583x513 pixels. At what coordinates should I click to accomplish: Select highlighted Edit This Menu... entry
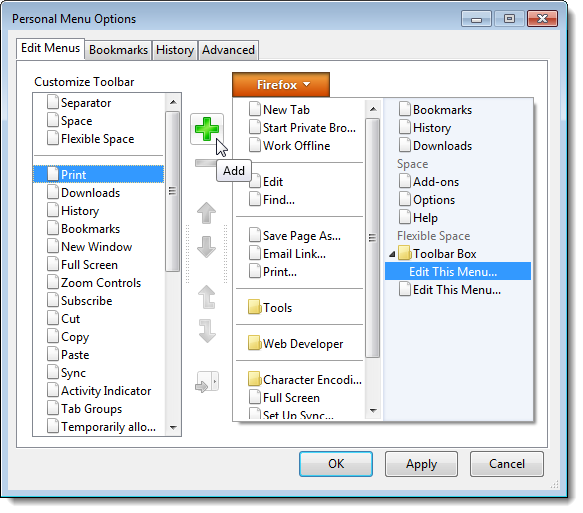tap(458, 271)
